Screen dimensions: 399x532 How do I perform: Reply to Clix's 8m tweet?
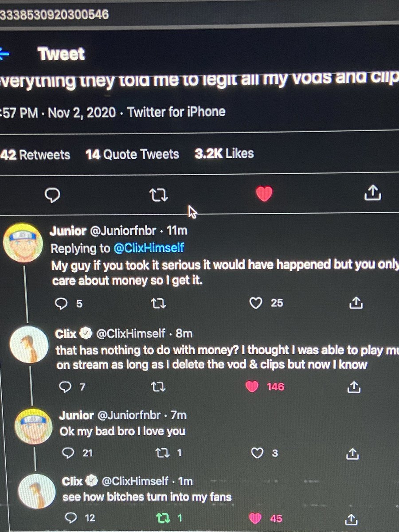(x=66, y=387)
